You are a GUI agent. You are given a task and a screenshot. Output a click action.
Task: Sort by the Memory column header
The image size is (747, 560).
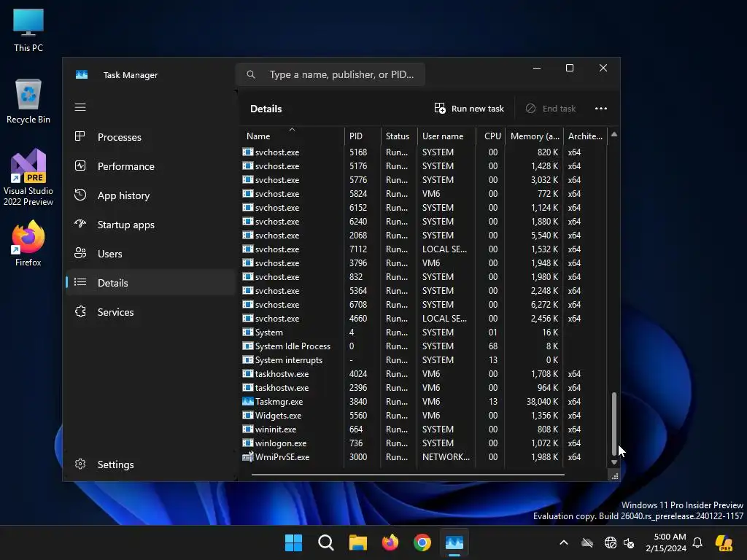[x=534, y=136]
